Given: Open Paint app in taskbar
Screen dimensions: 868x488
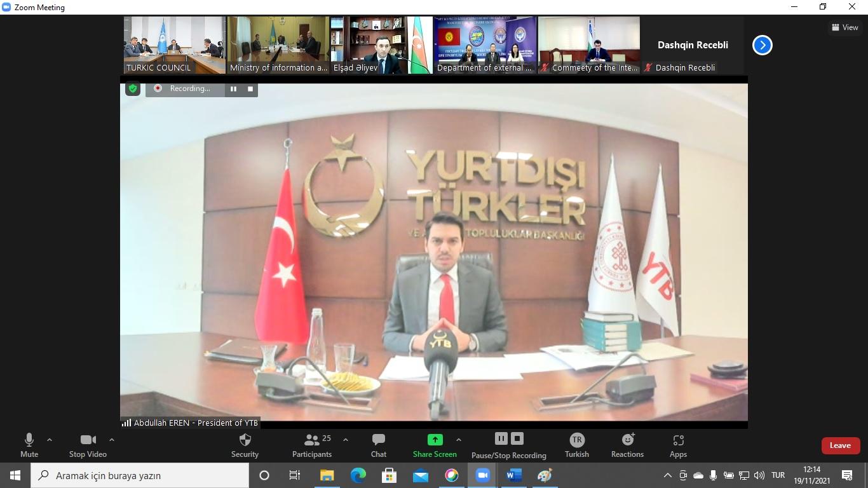Looking at the screenshot, I should (545, 475).
